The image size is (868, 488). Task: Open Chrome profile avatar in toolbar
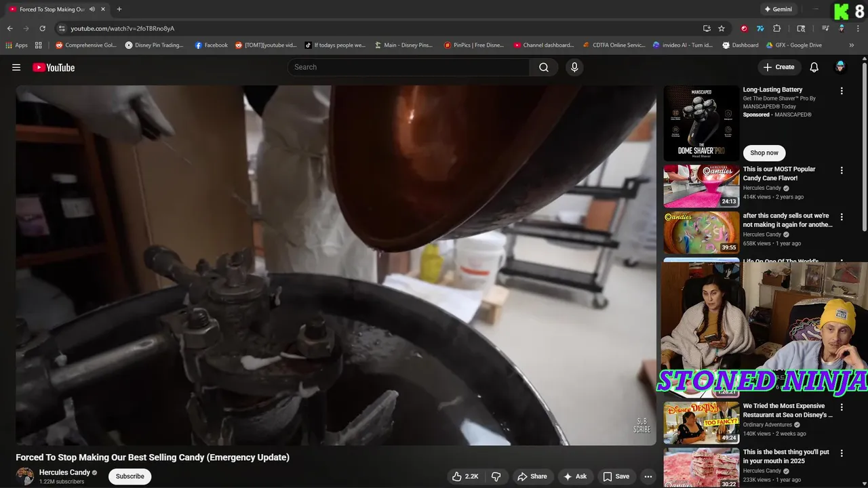[842, 28]
